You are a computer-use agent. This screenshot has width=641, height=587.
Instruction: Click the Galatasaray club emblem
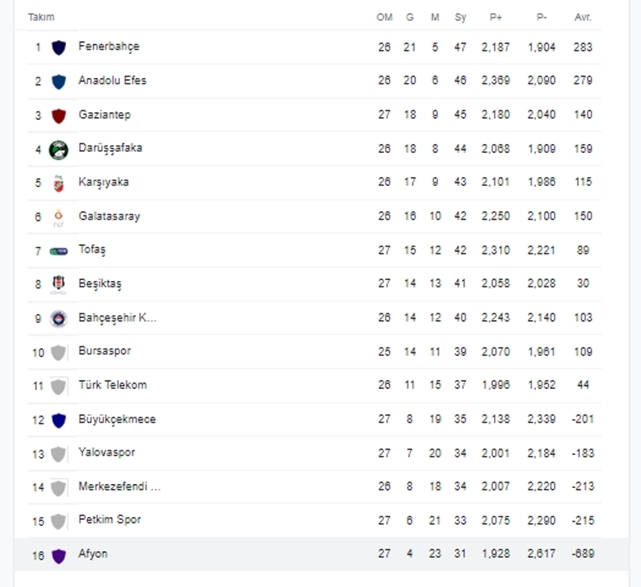(x=58, y=217)
